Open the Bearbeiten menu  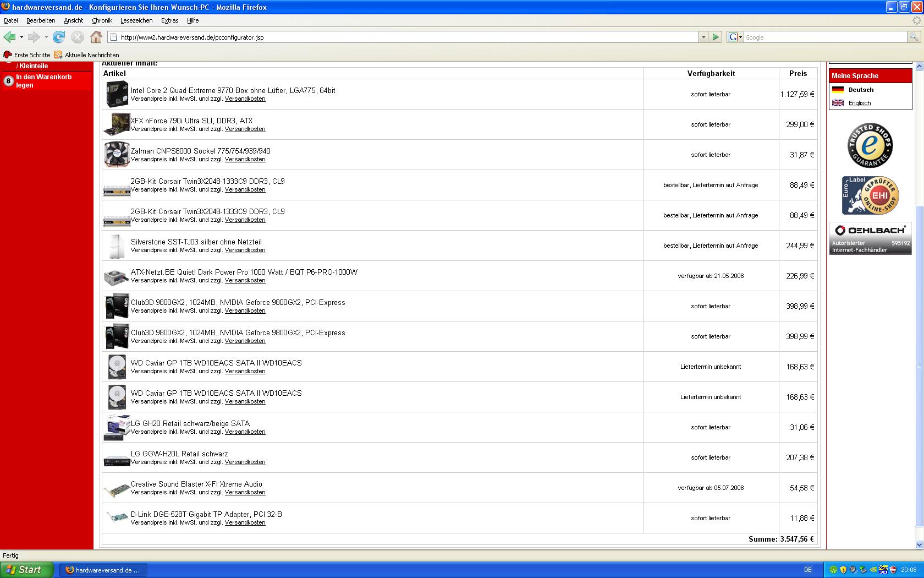[41, 20]
